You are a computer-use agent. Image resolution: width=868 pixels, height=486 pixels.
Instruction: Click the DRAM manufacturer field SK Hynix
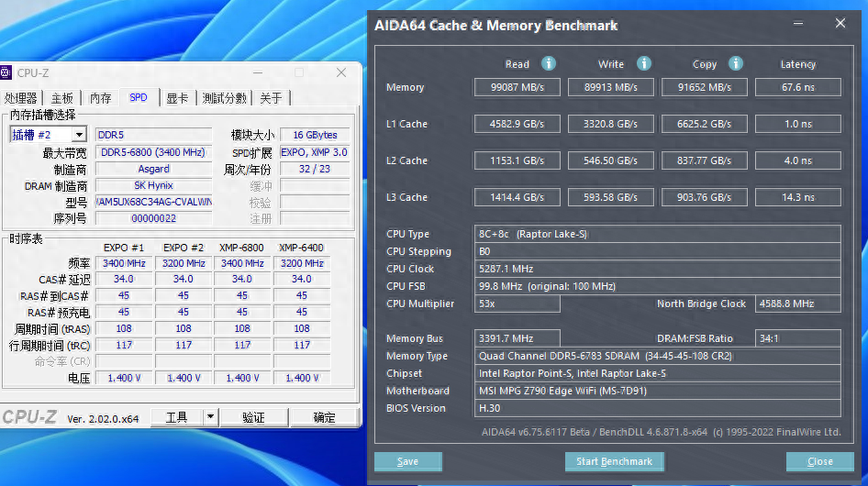(x=154, y=185)
